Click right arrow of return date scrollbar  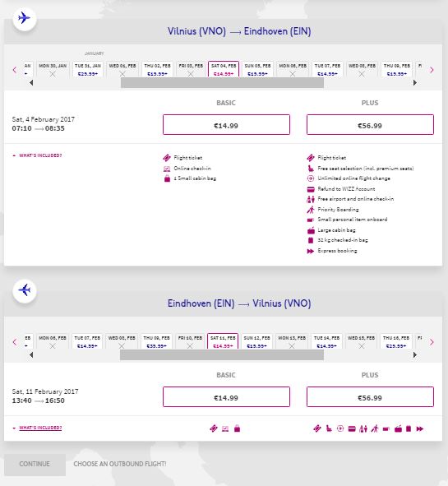tap(415, 355)
